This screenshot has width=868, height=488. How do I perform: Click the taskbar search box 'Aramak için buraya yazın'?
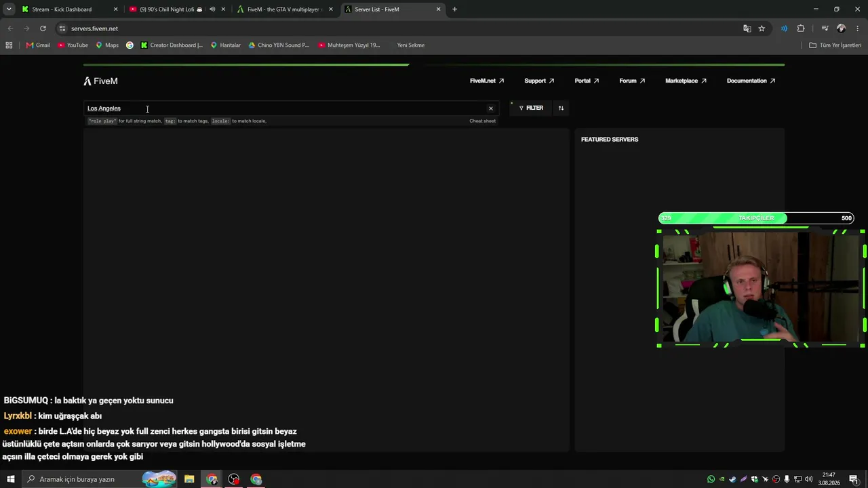point(100,479)
